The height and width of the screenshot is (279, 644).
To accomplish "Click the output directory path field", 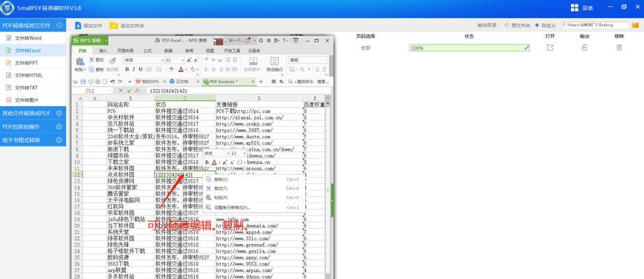I will (594, 25).
